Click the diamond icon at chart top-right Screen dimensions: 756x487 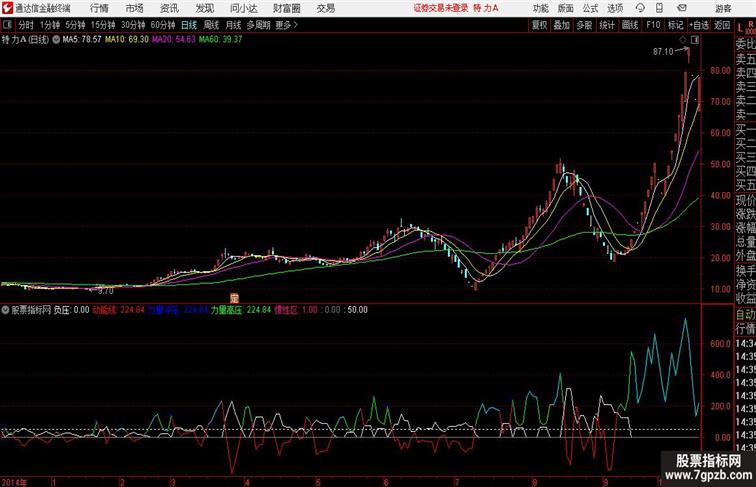click(683, 40)
